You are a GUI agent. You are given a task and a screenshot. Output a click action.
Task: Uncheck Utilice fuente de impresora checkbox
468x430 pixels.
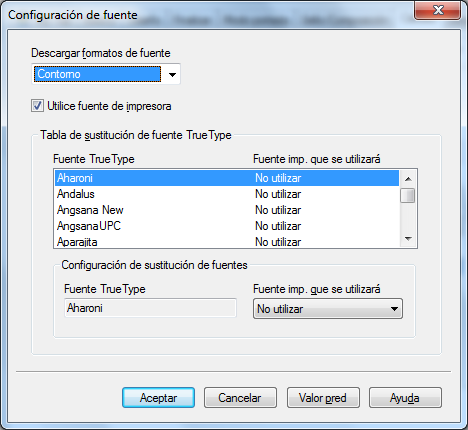click(37, 106)
